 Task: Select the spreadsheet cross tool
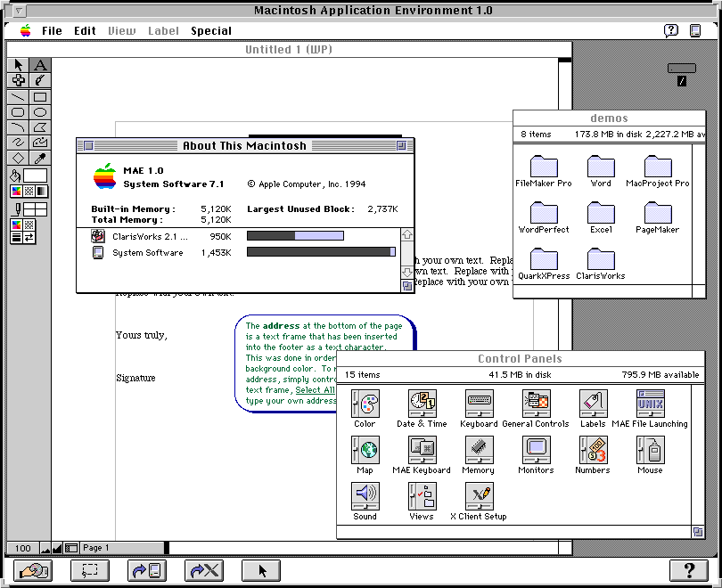pos(18,80)
